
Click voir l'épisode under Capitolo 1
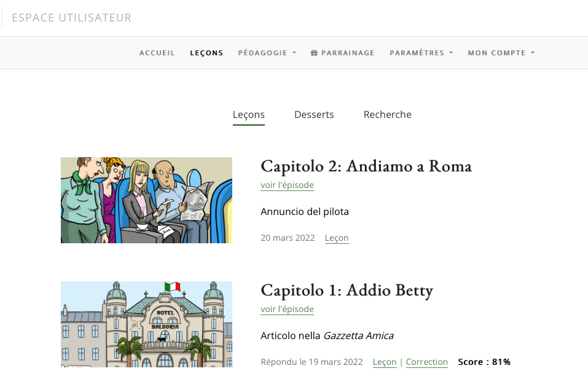pyautogui.click(x=287, y=310)
